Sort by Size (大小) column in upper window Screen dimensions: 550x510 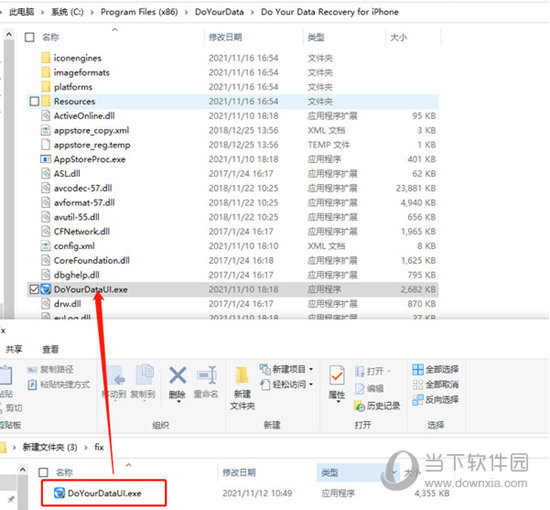point(398,37)
